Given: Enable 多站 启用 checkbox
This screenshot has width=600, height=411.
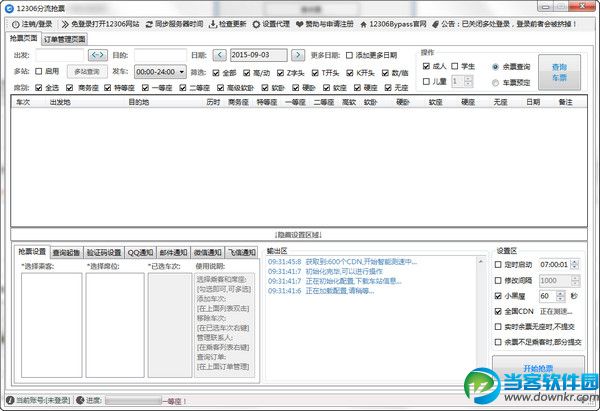Looking at the screenshot, I should point(39,71).
